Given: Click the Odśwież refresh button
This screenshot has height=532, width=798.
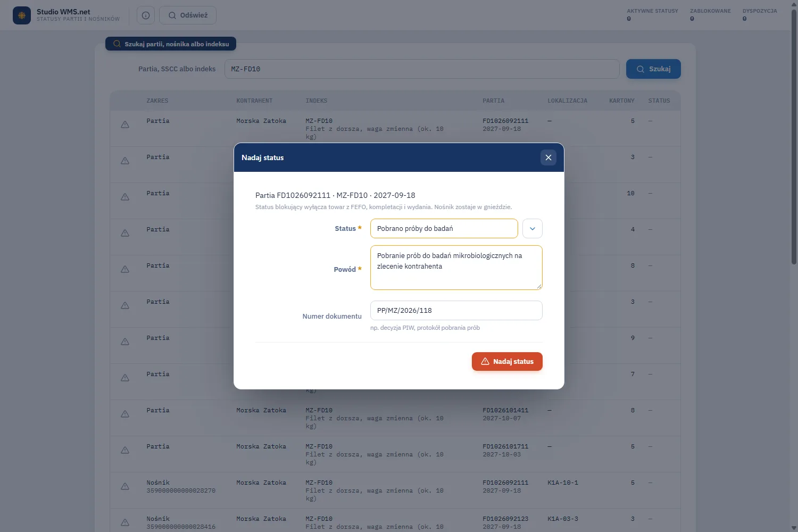Looking at the screenshot, I should 188,15.
